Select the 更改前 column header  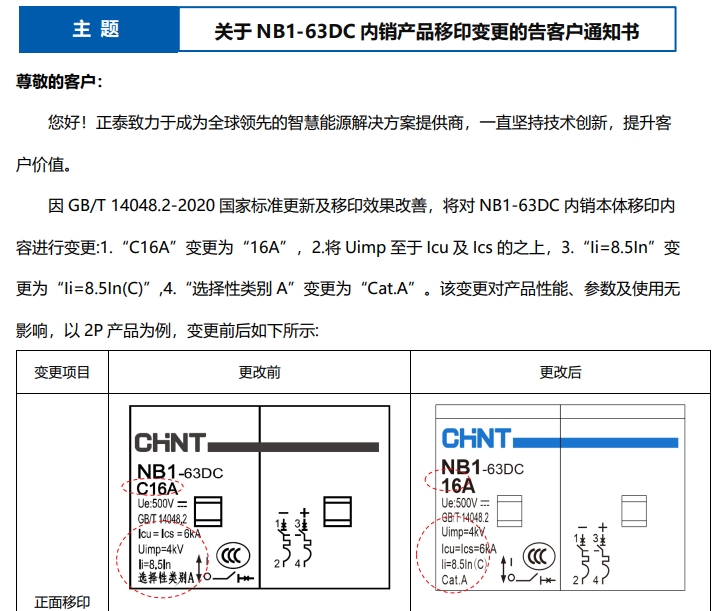pos(259,372)
